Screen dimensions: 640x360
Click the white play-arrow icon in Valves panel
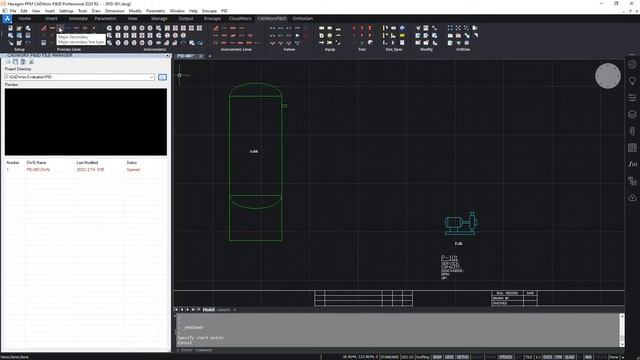click(x=297, y=36)
